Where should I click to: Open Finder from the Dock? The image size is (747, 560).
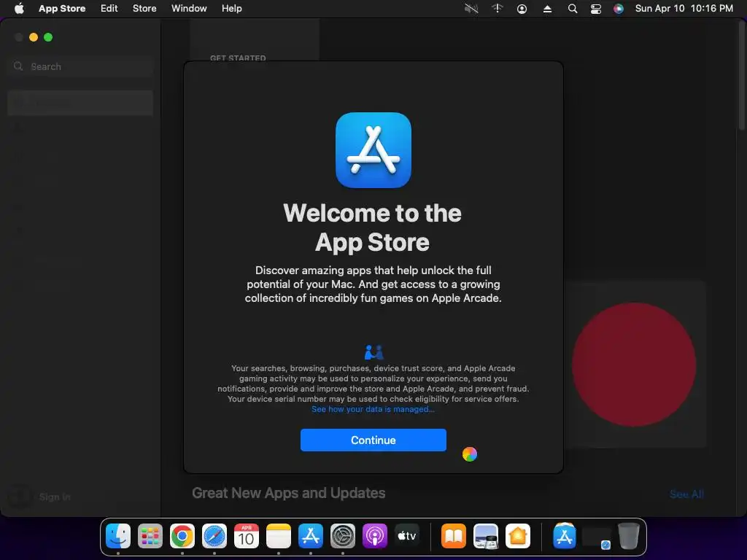coord(118,536)
